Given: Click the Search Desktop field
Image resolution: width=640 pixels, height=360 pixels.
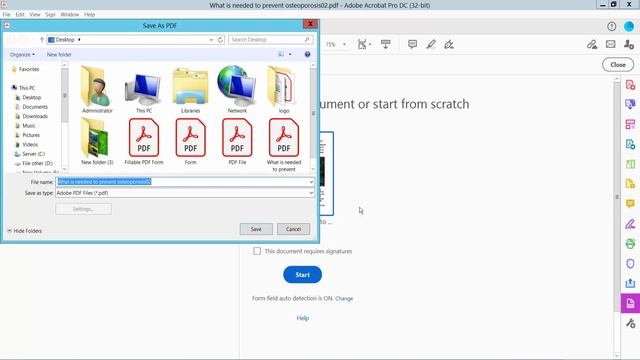Looking at the screenshot, I should tap(271, 40).
